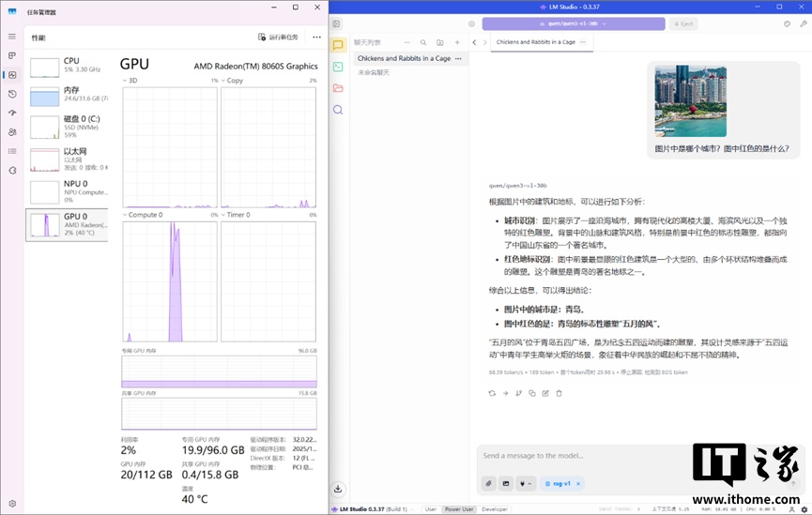The image size is (812, 515).
Task: Delete the assistant message with trash icon
Action: point(559,393)
